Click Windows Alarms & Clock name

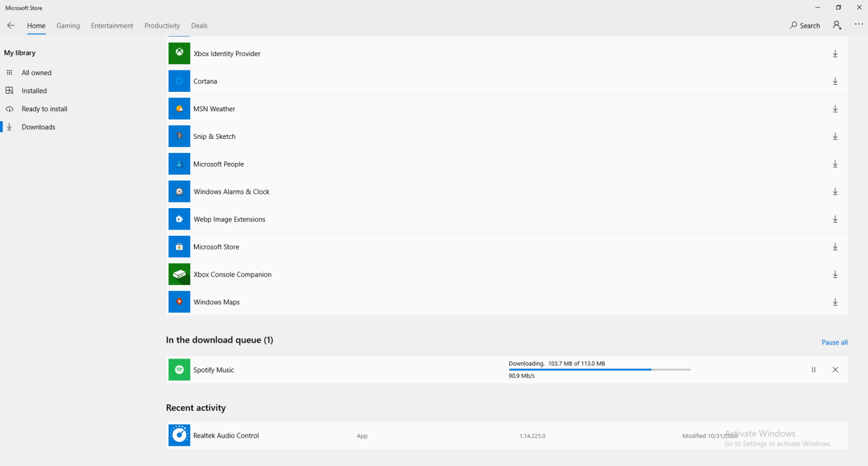coord(231,192)
